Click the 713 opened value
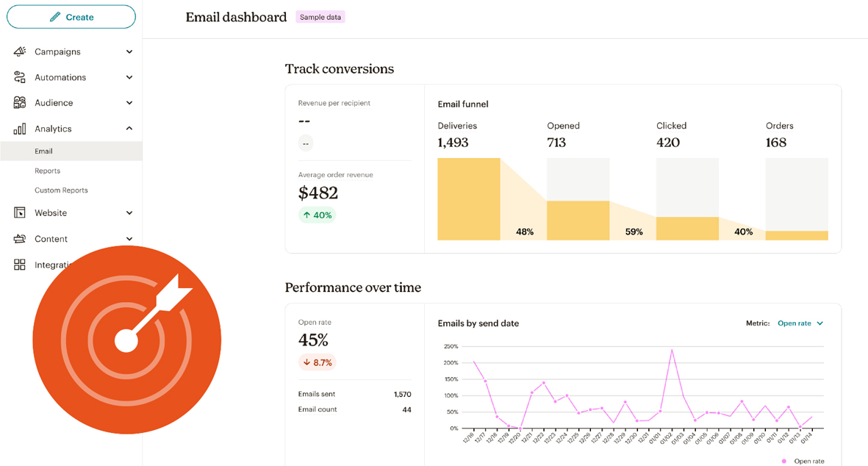 [556, 143]
